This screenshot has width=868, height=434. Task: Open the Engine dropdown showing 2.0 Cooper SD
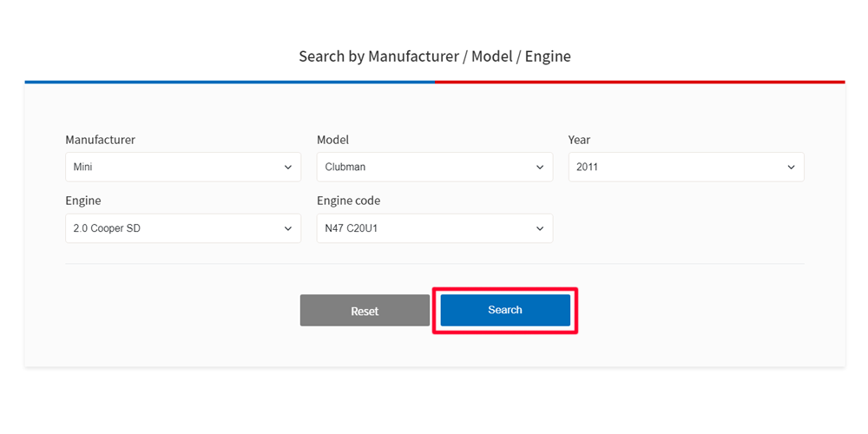coord(183,228)
